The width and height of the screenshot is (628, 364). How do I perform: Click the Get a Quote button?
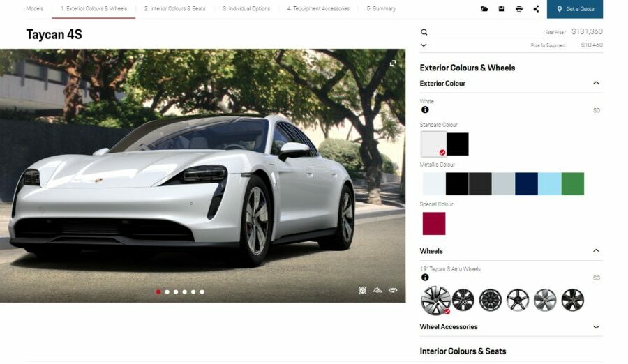coord(575,9)
